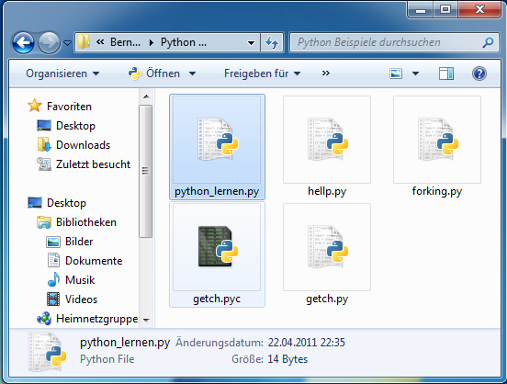This screenshot has width=507, height=384.
Task: Select the Desktop root tree item
Action: [x=66, y=203]
